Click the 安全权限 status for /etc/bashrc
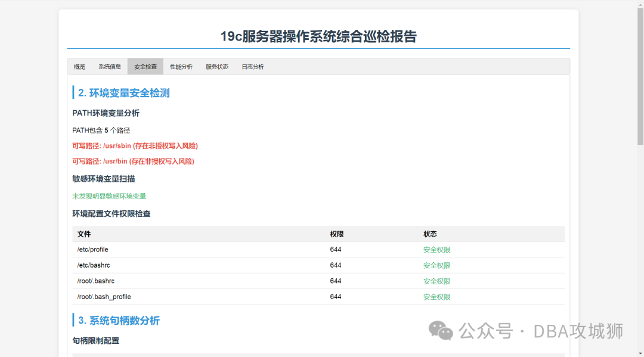 [x=436, y=265]
